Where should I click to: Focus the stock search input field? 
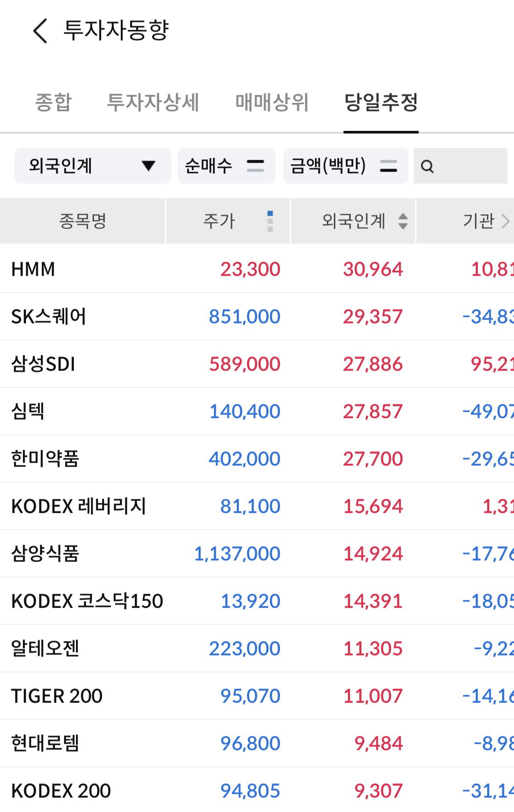[460, 166]
